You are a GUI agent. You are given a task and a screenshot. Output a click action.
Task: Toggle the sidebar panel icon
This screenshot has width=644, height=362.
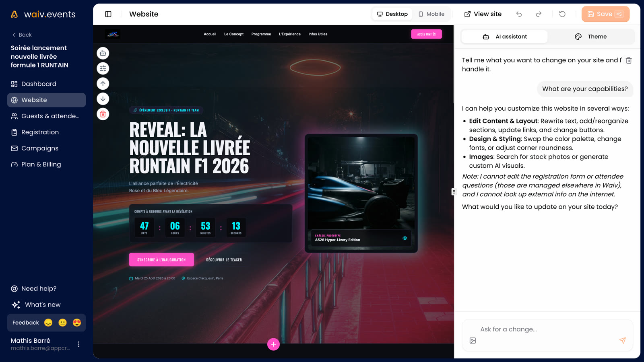(x=108, y=14)
